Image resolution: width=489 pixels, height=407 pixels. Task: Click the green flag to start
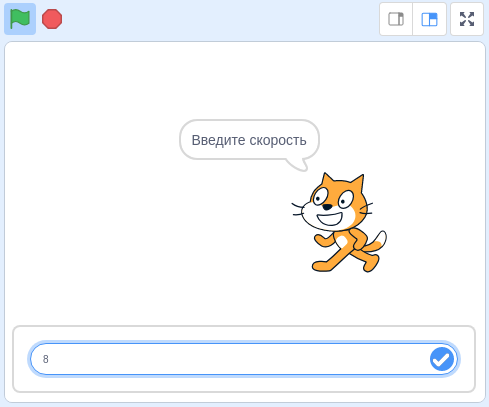pos(20,19)
